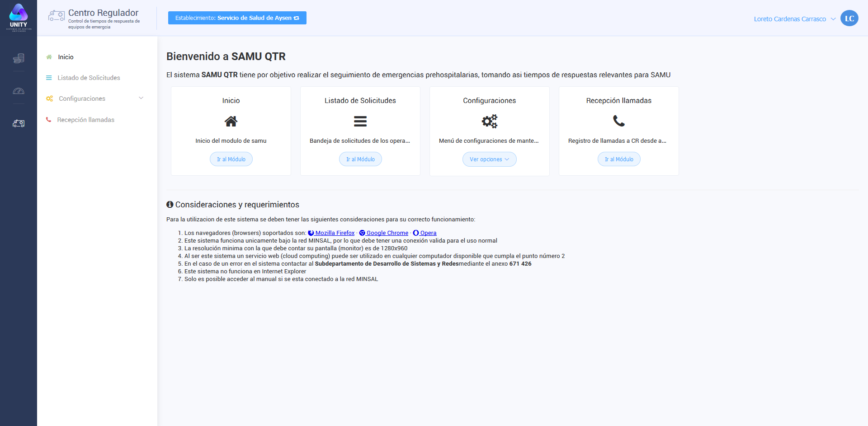Screen dimensions: 868x426
Task: Click the house icon in Inicio card
Action: coord(231,121)
